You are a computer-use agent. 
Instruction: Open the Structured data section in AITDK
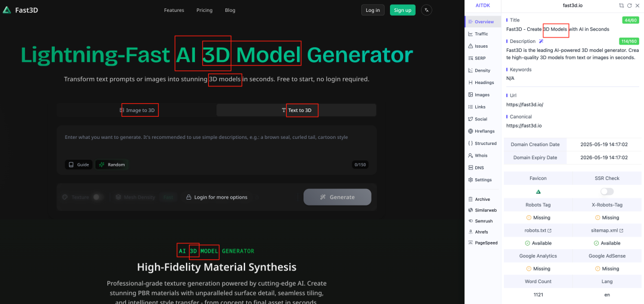(482, 144)
